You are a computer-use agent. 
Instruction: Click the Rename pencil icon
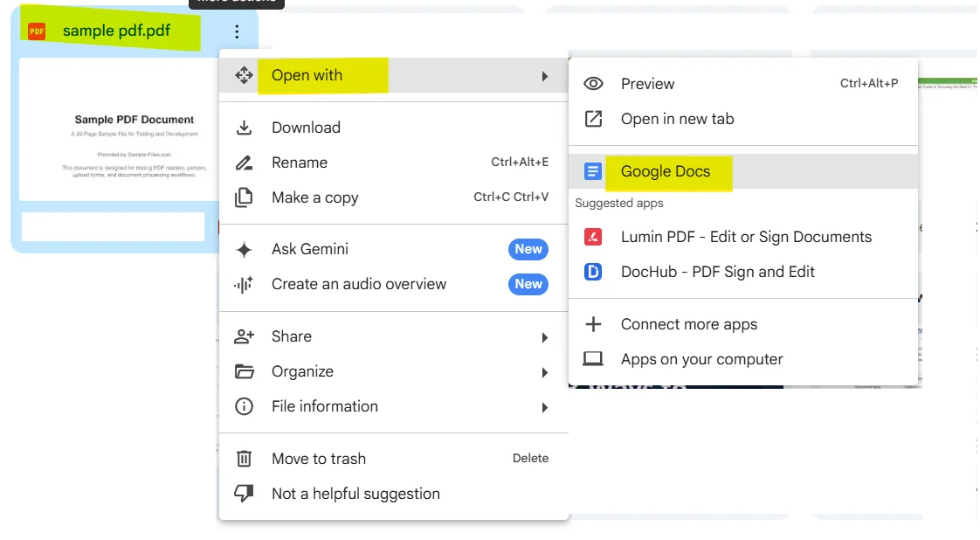(244, 163)
